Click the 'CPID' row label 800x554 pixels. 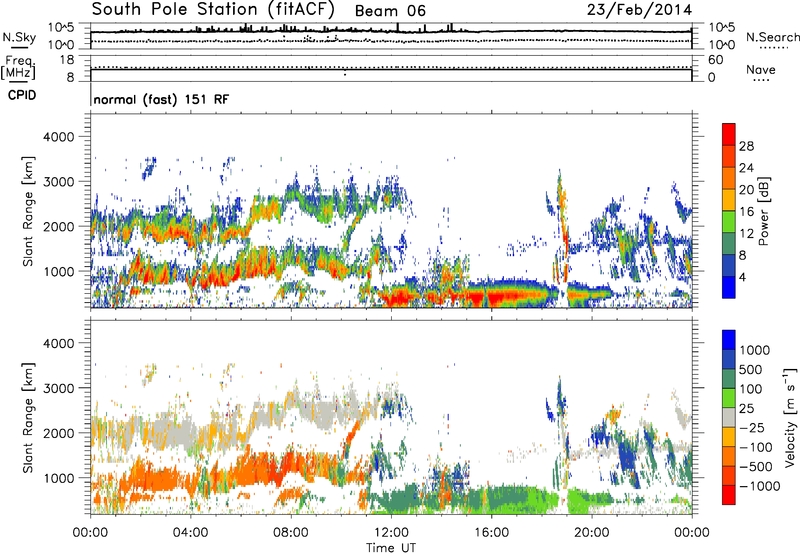(22, 95)
